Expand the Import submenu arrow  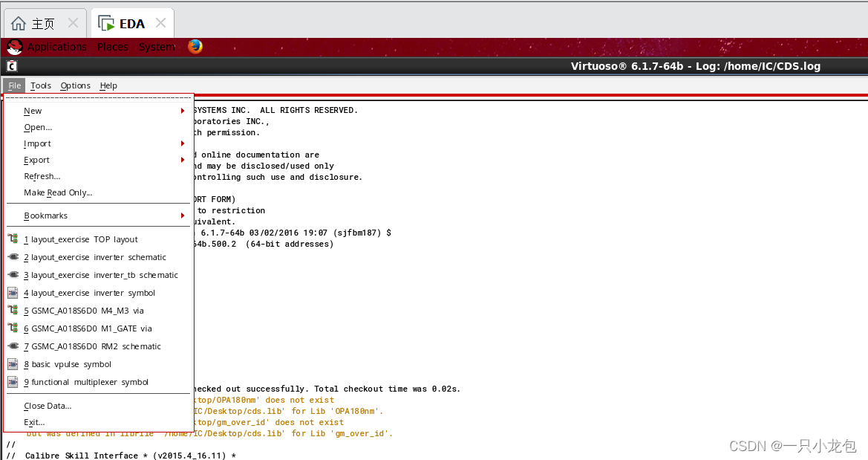pos(183,143)
